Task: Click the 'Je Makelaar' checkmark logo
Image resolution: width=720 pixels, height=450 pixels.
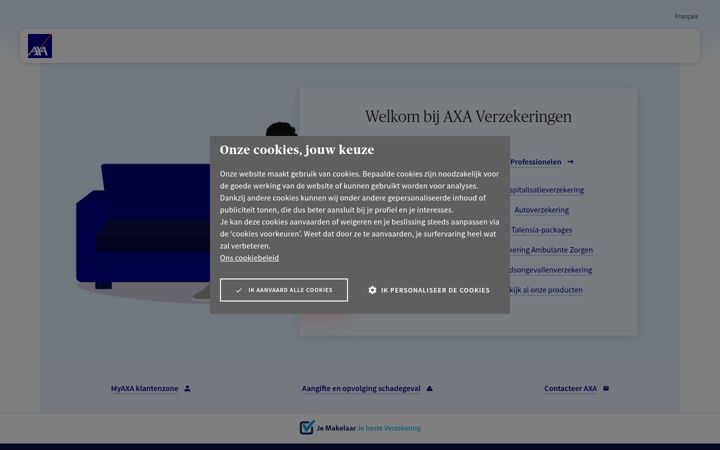Action: 307,427
